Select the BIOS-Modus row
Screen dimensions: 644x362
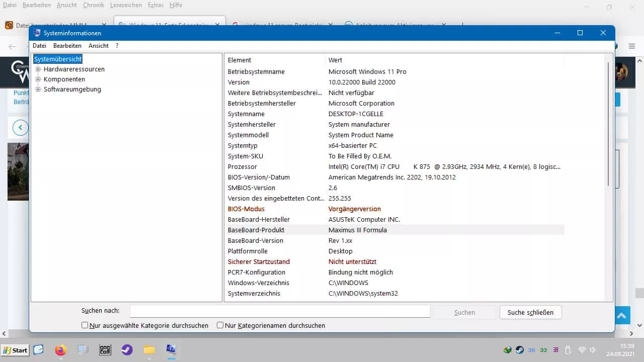point(394,209)
